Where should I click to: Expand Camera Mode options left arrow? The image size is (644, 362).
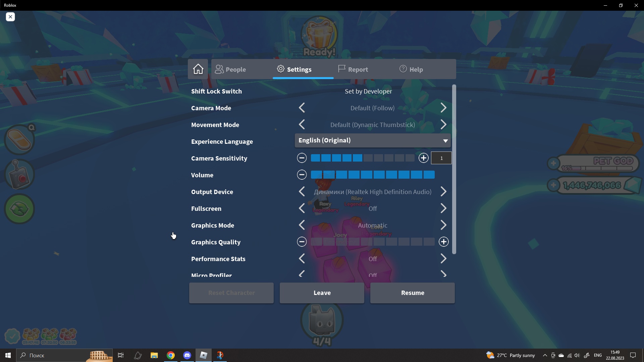302,108
